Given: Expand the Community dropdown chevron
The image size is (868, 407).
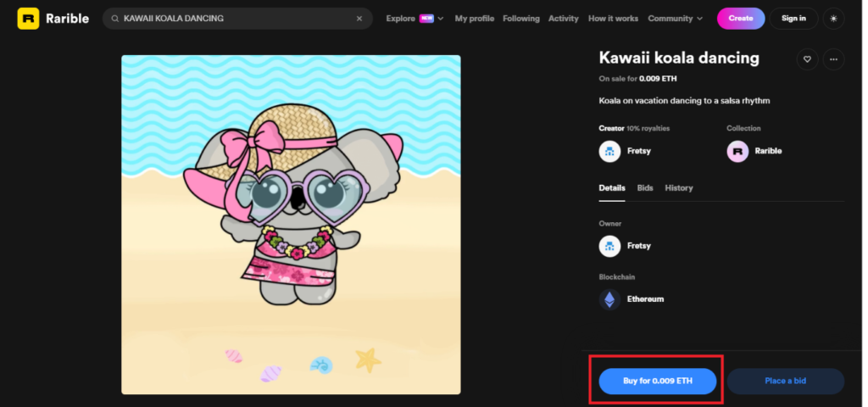Looking at the screenshot, I should point(699,19).
